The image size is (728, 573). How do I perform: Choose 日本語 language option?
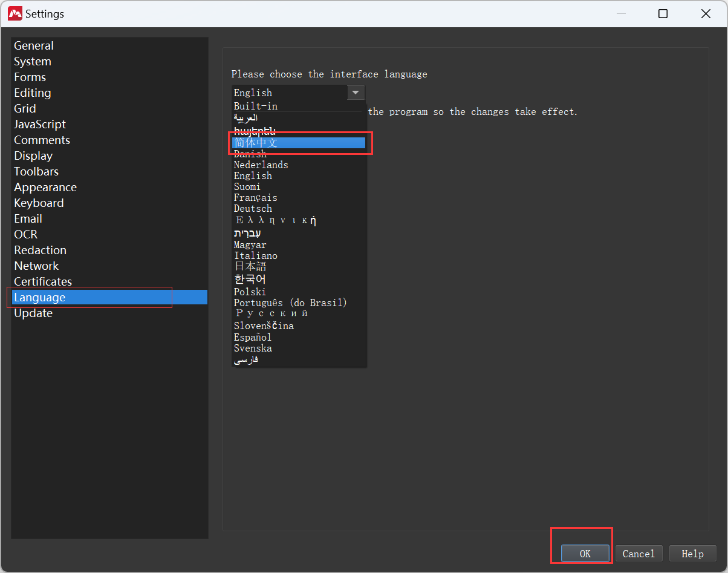pos(250,266)
